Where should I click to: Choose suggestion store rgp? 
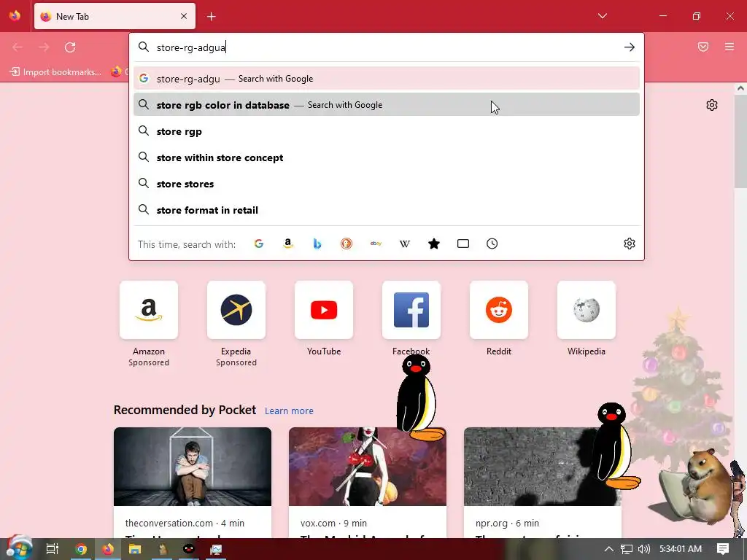tap(387, 131)
